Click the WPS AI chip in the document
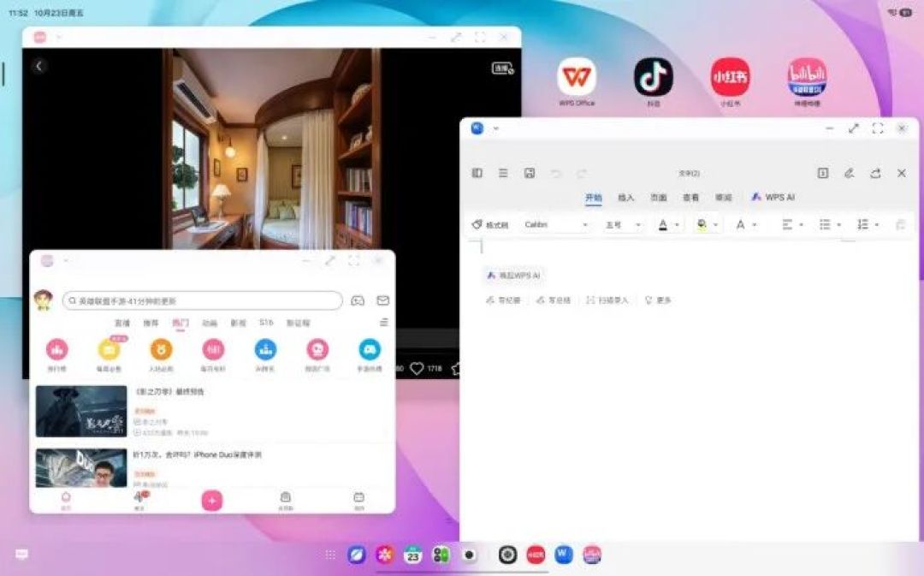The width and height of the screenshot is (924, 576). click(x=513, y=276)
